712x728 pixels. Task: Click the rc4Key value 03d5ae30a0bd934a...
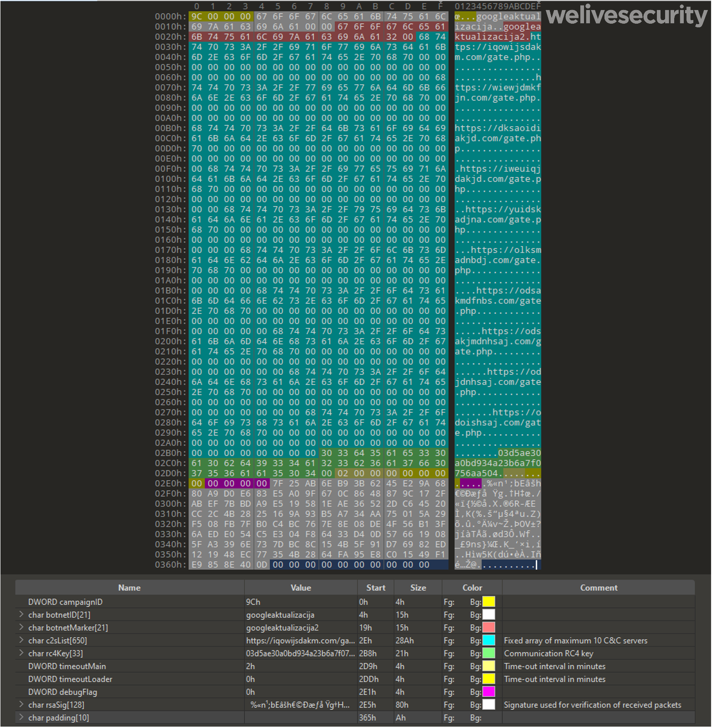coord(301,653)
